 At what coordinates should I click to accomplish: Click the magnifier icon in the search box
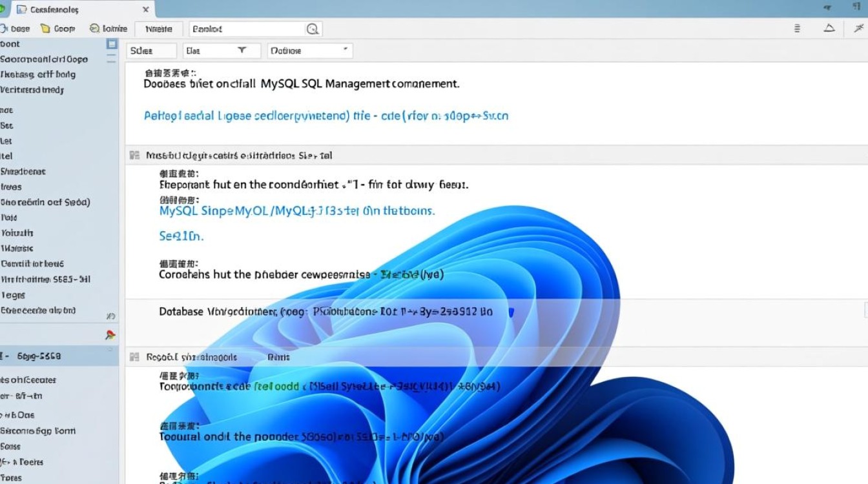313,29
